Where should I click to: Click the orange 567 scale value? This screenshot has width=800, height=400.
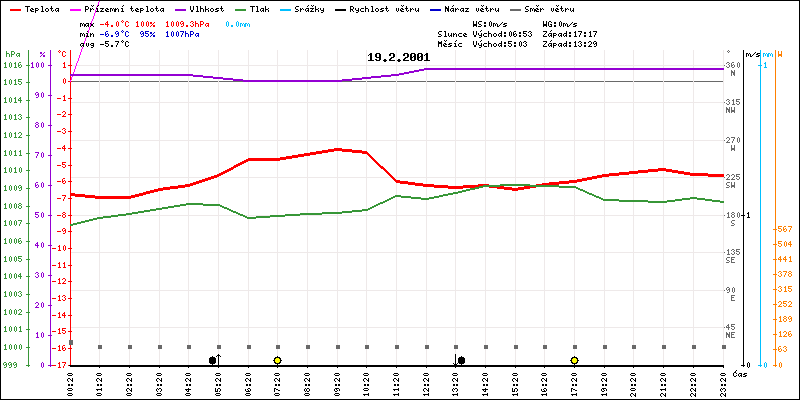784,229
